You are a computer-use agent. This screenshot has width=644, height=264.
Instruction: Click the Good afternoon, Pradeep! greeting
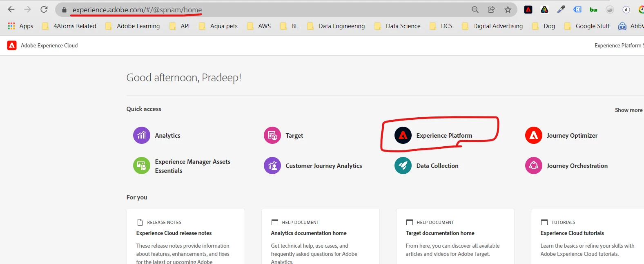coord(184,78)
